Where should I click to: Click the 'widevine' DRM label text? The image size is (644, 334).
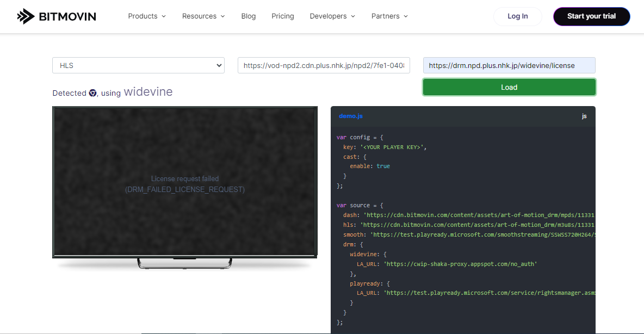click(x=148, y=91)
